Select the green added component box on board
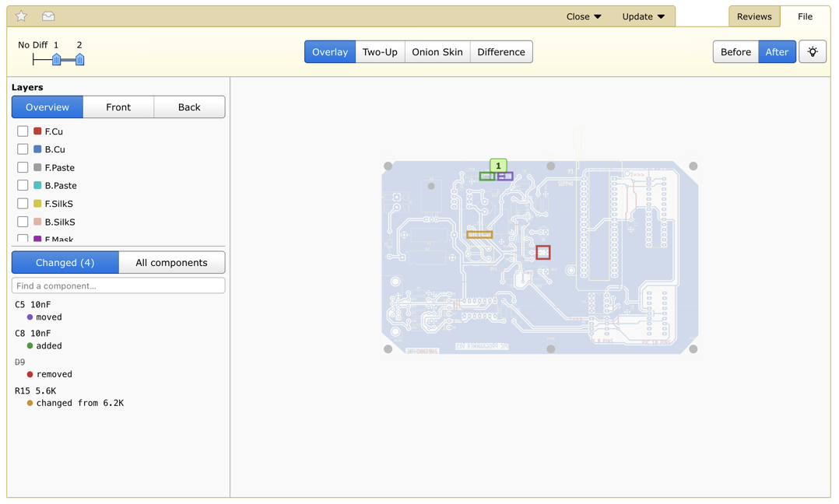The image size is (839, 504). [487, 176]
